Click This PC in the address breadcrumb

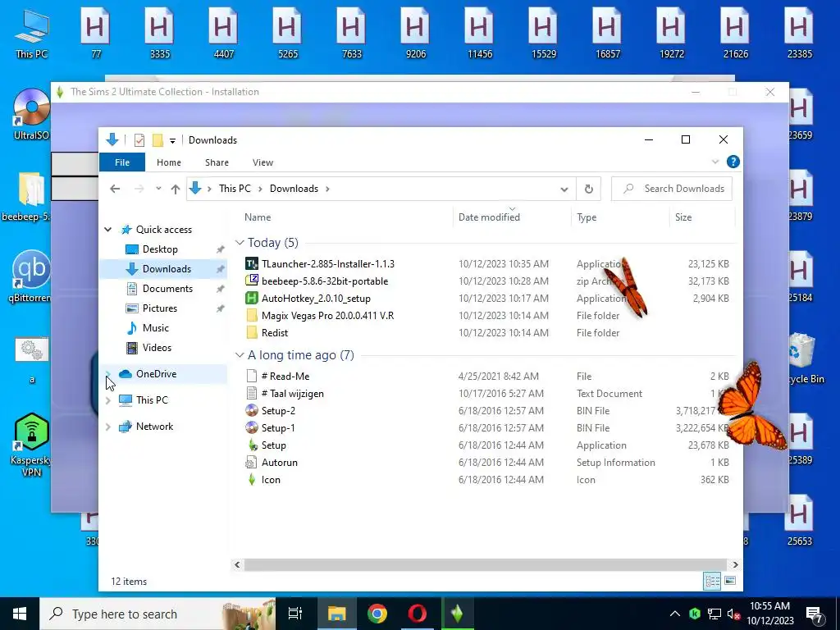pos(235,189)
